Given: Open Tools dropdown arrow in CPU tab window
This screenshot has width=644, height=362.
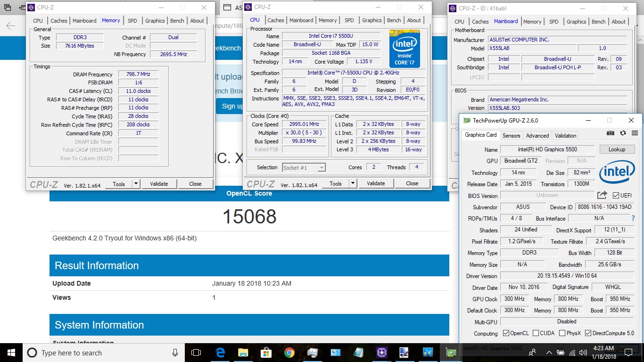Looking at the screenshot, I should coord(353,183).
